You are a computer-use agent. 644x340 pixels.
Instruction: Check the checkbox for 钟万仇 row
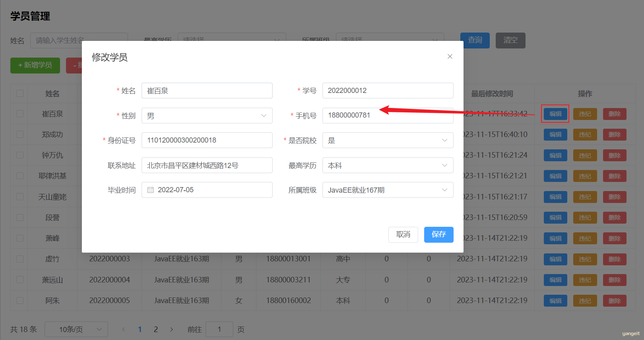(x=20, y=155)
